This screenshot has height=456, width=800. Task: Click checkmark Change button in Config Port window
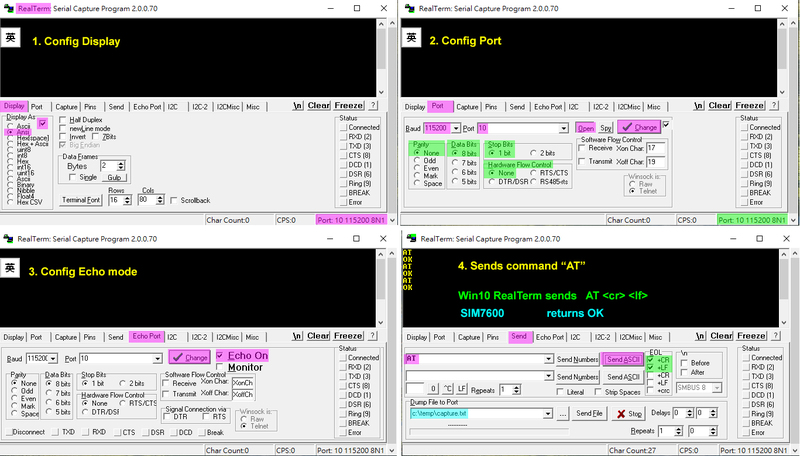click(639, 127)
